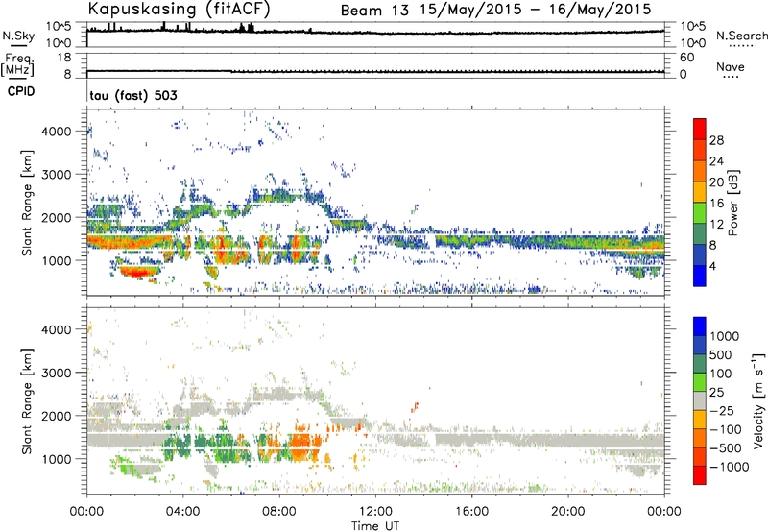Click the 'Nave' legend label
Image resolution: width=768 pixels, height=532 pixels.
(x=731, y=66)
